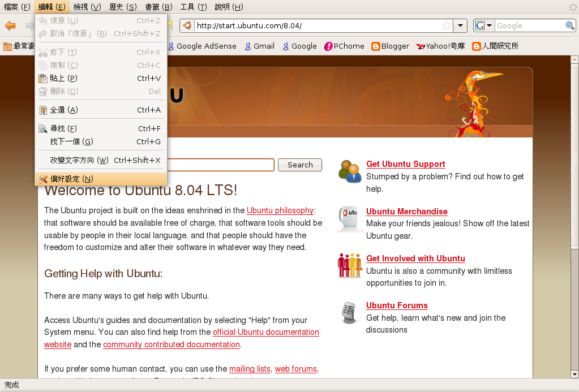Click the Ubuntu Forums microphone icon

click(349, 313)
